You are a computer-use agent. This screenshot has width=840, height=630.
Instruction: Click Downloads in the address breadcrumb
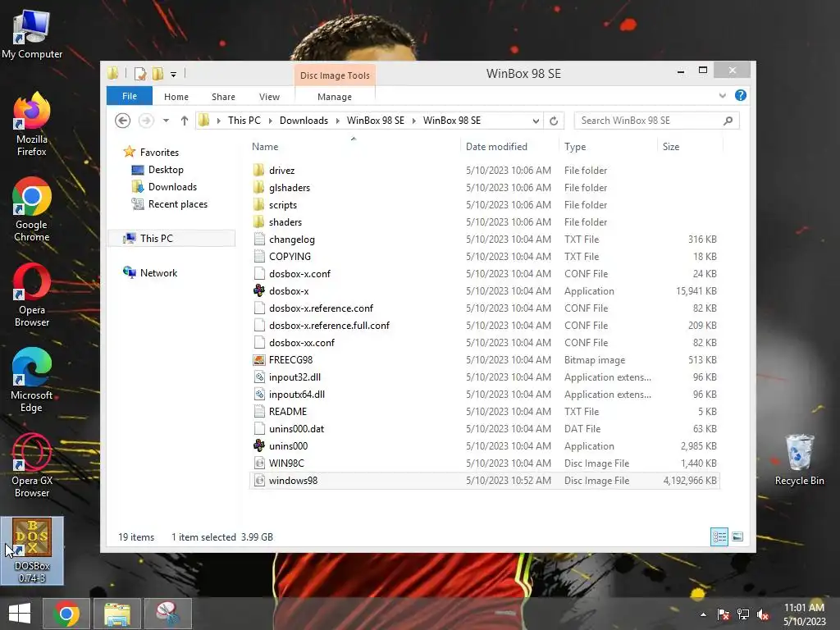[x=304, y=121]
